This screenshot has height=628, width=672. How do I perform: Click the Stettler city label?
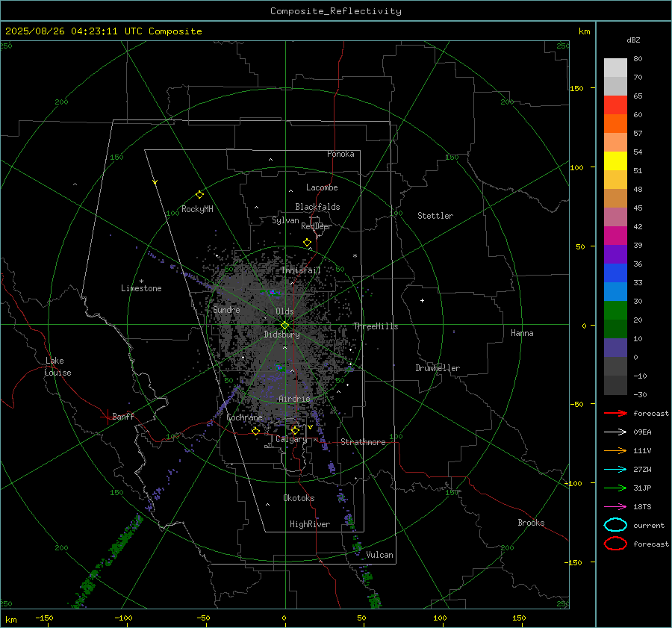435,216
